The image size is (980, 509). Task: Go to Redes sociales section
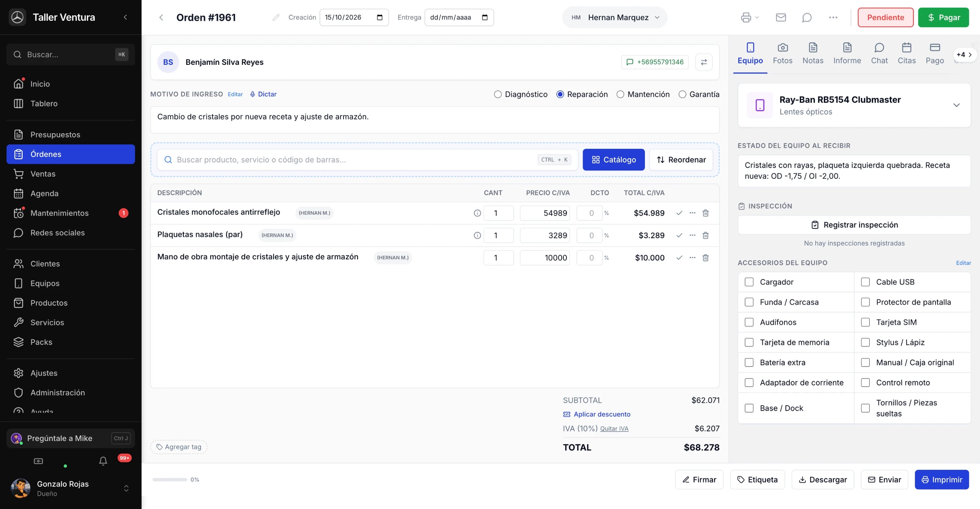pos(71,232)
